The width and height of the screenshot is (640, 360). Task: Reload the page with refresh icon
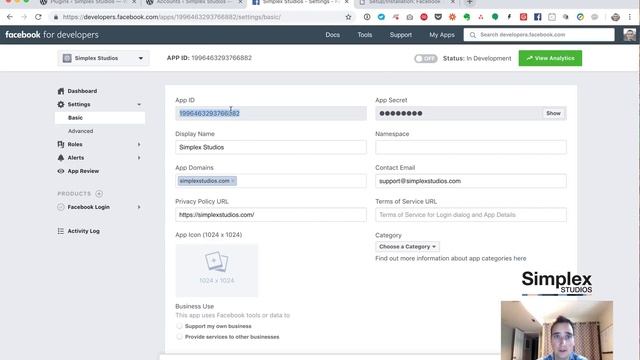[38, 17]
